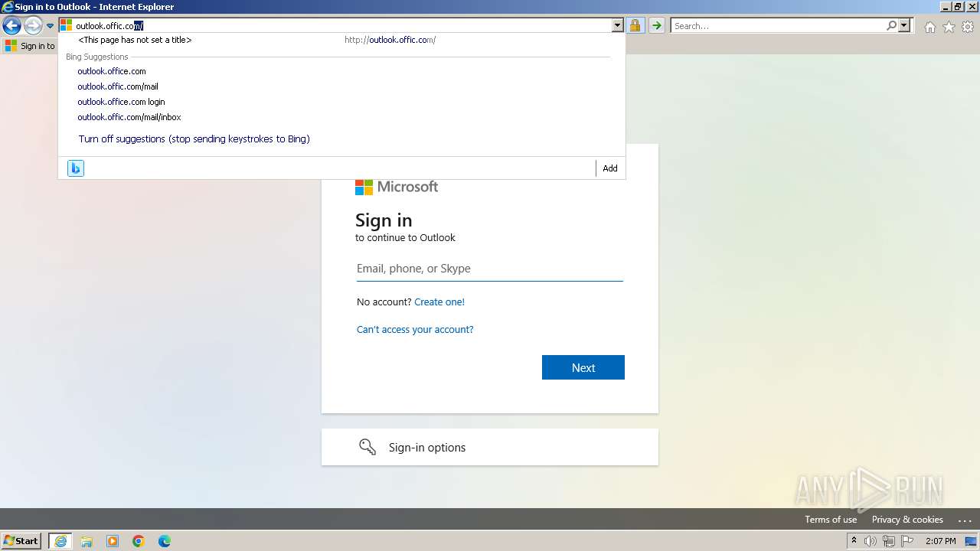This screenshot has width=980, height=551.
Task: Open the Tools gear icon
Action: (x=968, y=27)
